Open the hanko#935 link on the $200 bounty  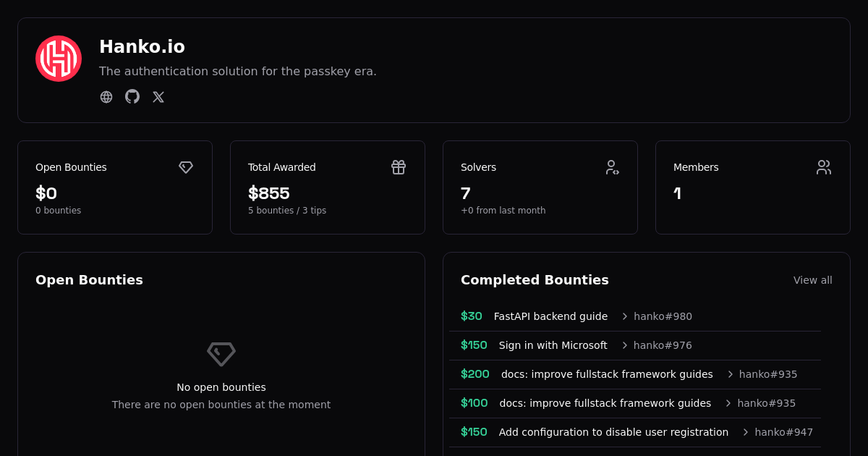(x=768, y=374)
